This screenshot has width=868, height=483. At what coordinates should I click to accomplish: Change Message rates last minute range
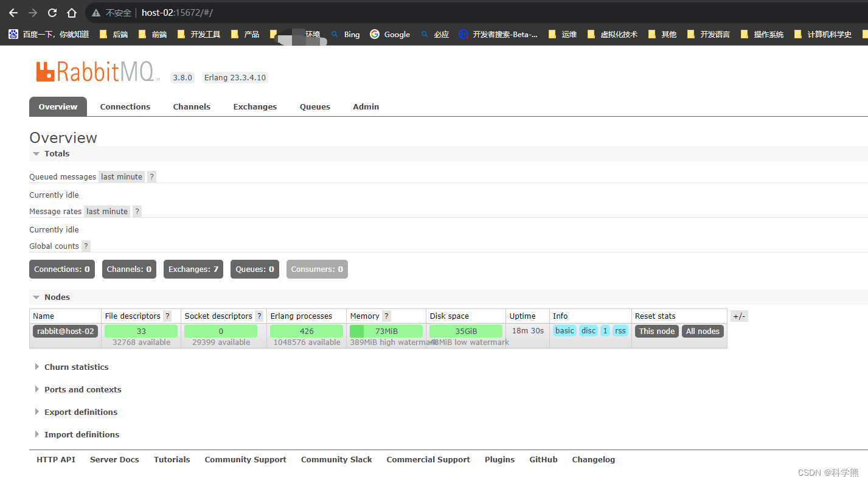click(107, 212)
